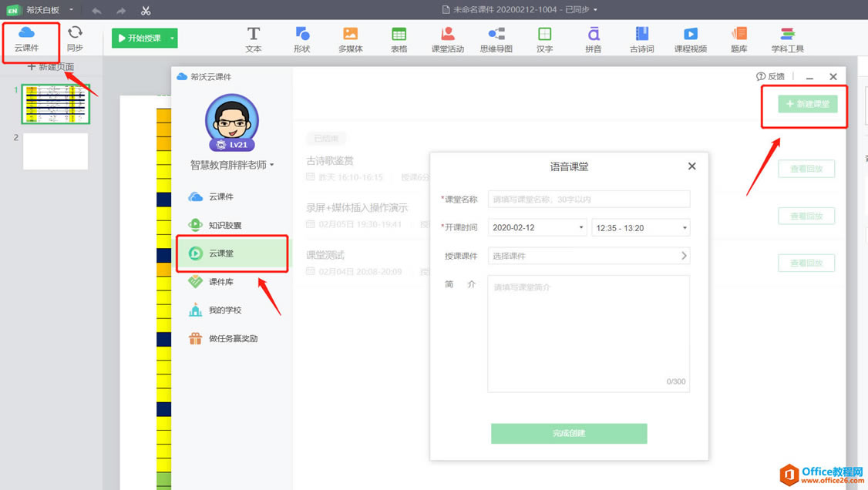Click the 完成创建 button
Screen dimensions: 868x490
pos(569,433)
